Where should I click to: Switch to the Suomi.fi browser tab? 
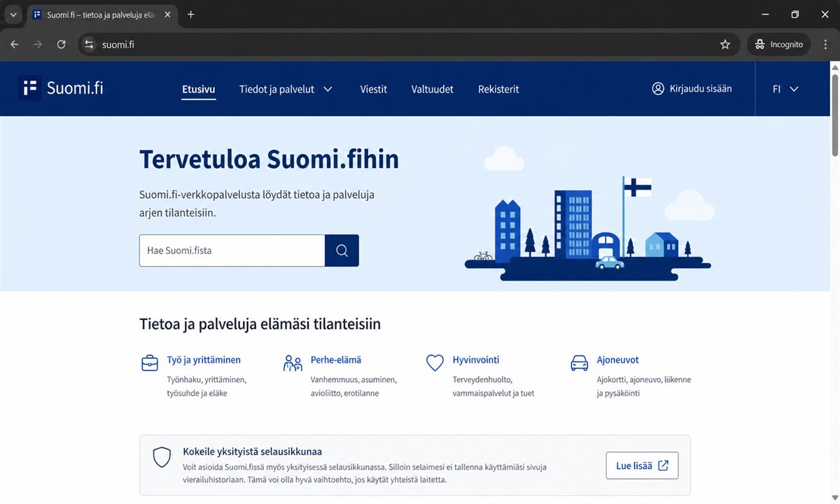pyautogui.click(x=101, y=15)
